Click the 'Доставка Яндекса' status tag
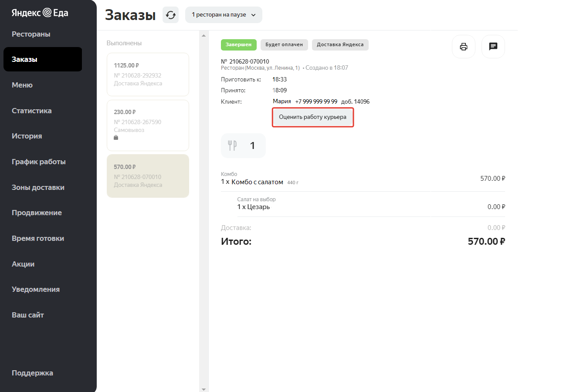The height and width of the screenshot is (392, 580). (x=340, y=45)
